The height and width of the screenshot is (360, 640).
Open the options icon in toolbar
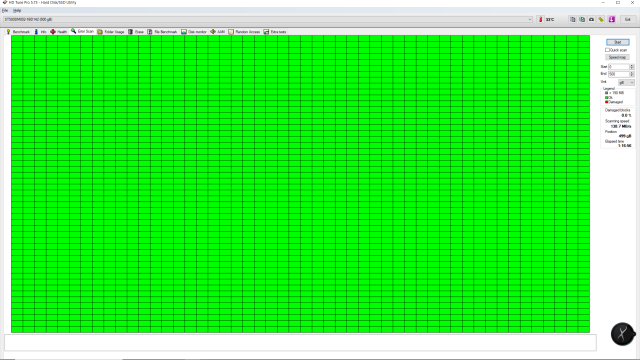point(601,19)
